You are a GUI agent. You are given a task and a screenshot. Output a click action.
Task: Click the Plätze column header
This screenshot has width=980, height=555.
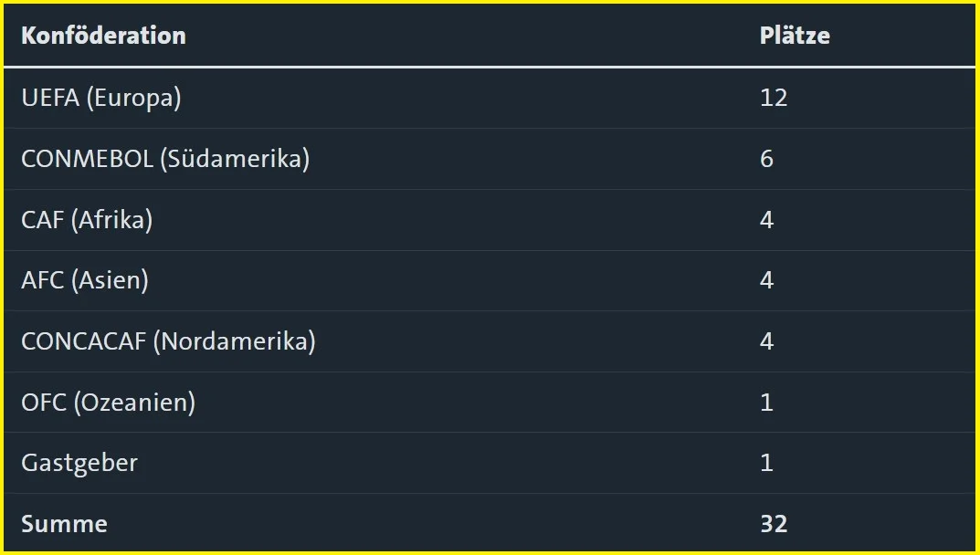pyautogui.click(x=795, y=36)
